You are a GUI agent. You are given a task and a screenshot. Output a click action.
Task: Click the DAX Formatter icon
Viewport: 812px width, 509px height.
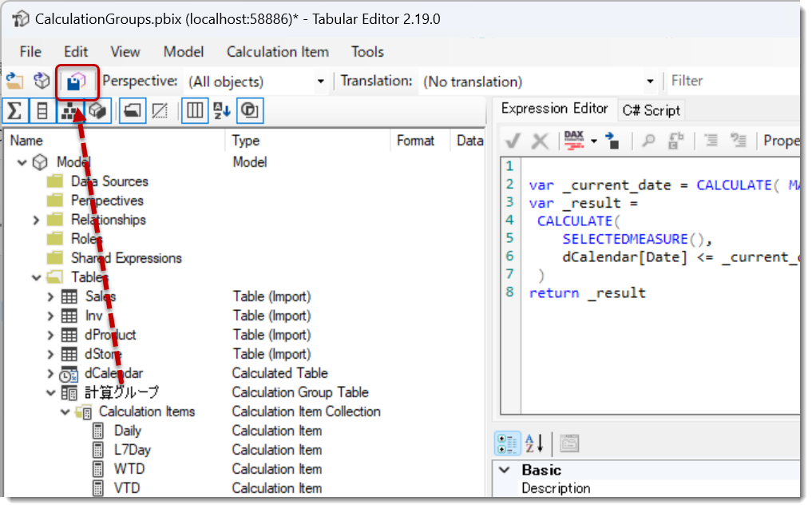click(574, 141)
